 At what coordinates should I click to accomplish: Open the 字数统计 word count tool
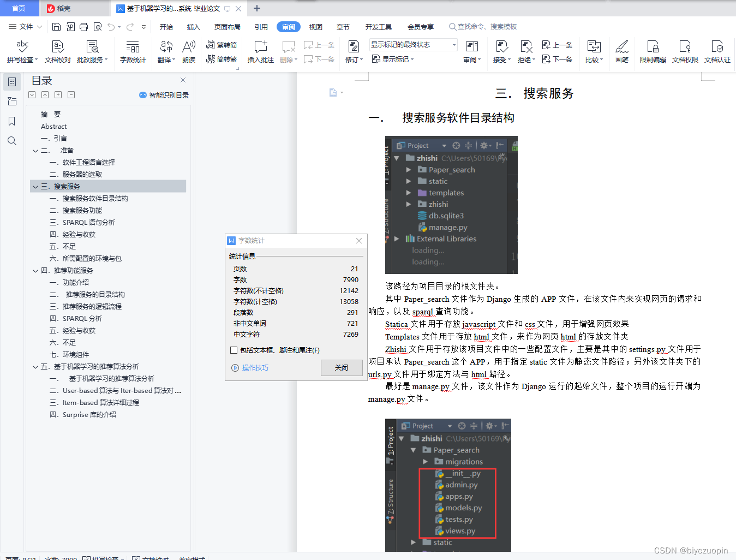point(132,51)
